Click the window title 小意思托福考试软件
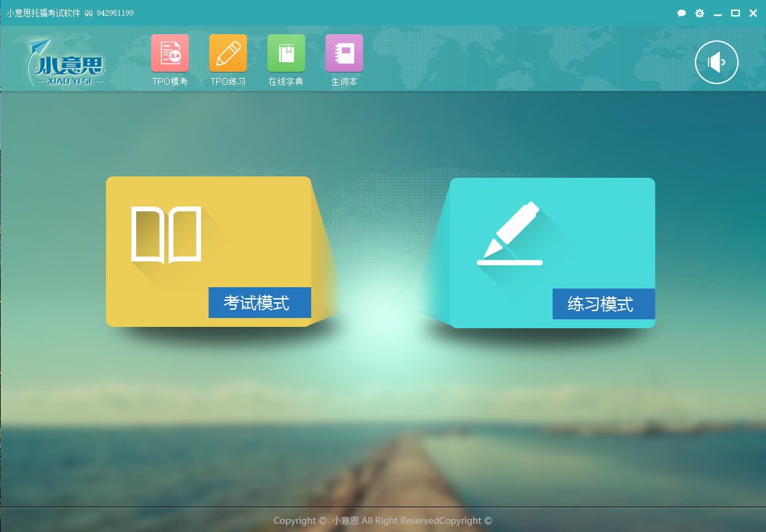The width and height of the screenshot is (766, 532). click(44, 13)
